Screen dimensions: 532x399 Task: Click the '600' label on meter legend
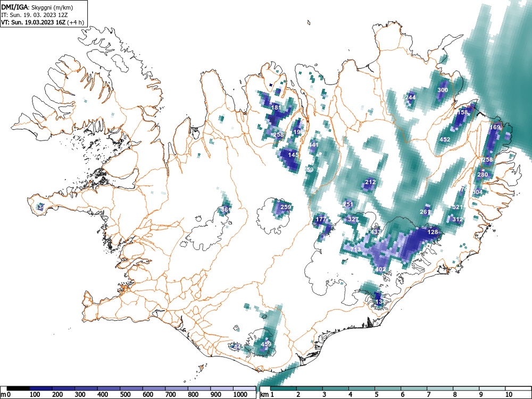tap(148, 395)
